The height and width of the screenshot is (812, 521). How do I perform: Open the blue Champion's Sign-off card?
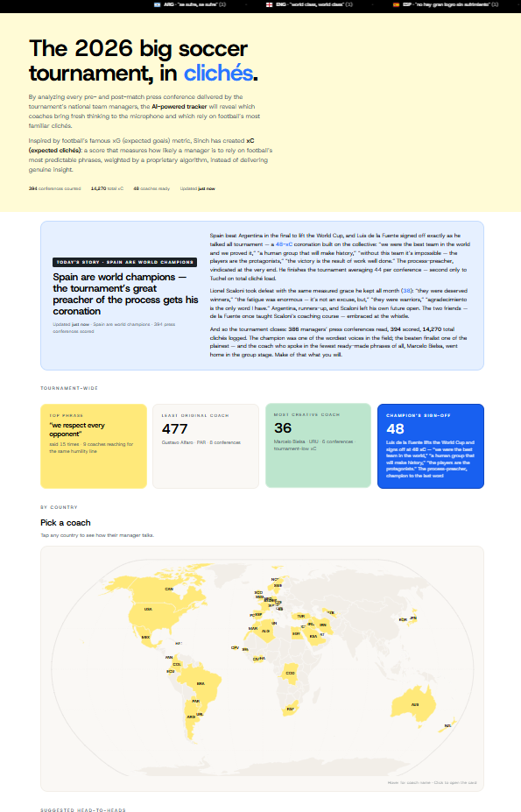coord(431,447)
